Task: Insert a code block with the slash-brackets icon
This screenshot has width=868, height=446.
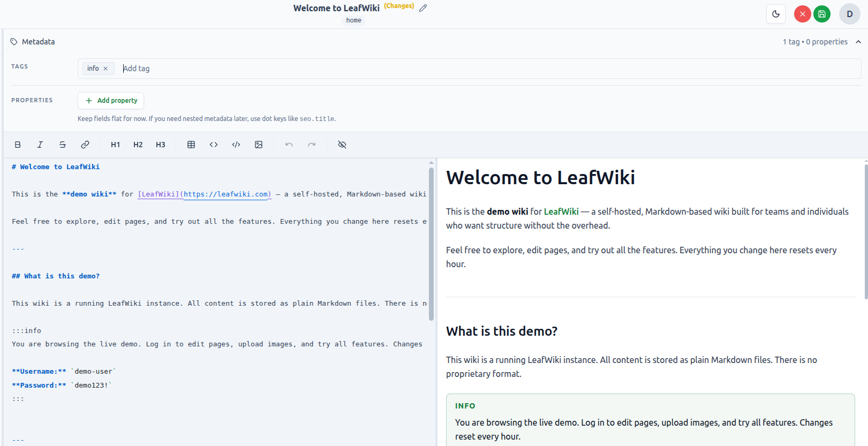Action: tap(236, 145)
